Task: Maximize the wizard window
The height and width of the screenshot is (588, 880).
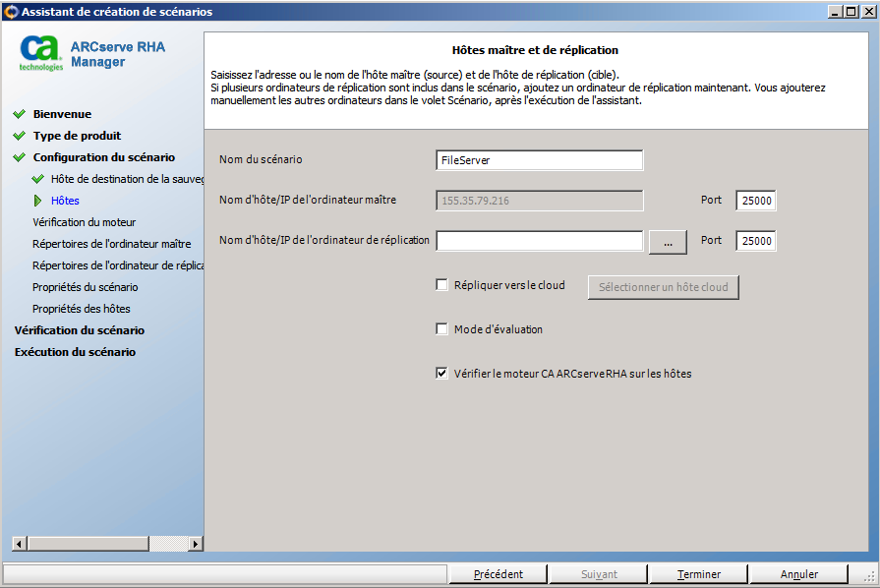Action: coord(851,11)
